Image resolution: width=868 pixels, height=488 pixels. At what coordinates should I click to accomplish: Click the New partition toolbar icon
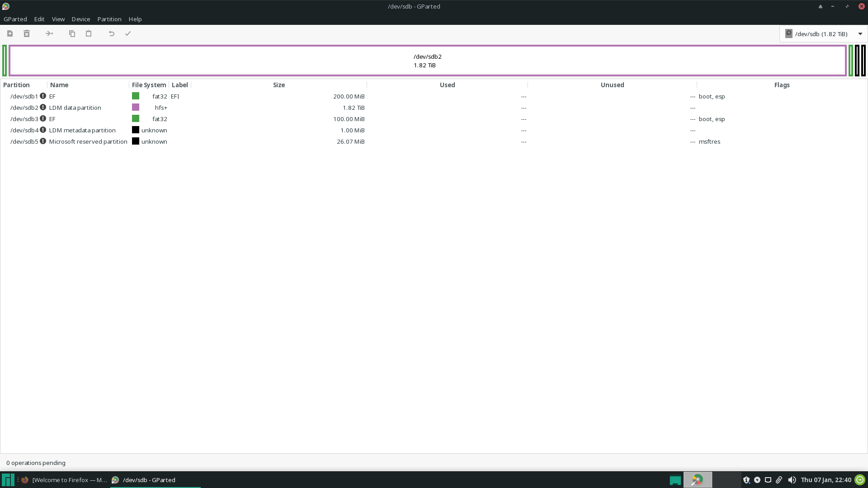tap(10, 33)
